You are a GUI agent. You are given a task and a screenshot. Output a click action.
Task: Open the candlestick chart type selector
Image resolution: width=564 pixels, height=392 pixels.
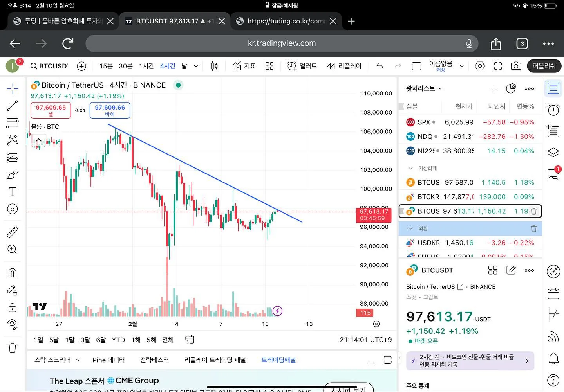click(x=214, y=66)
